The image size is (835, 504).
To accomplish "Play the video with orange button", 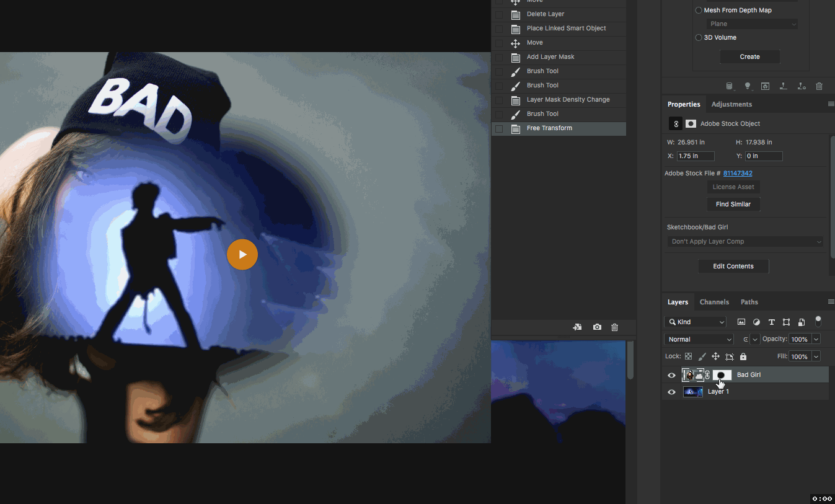I will [x=242, y=254].
